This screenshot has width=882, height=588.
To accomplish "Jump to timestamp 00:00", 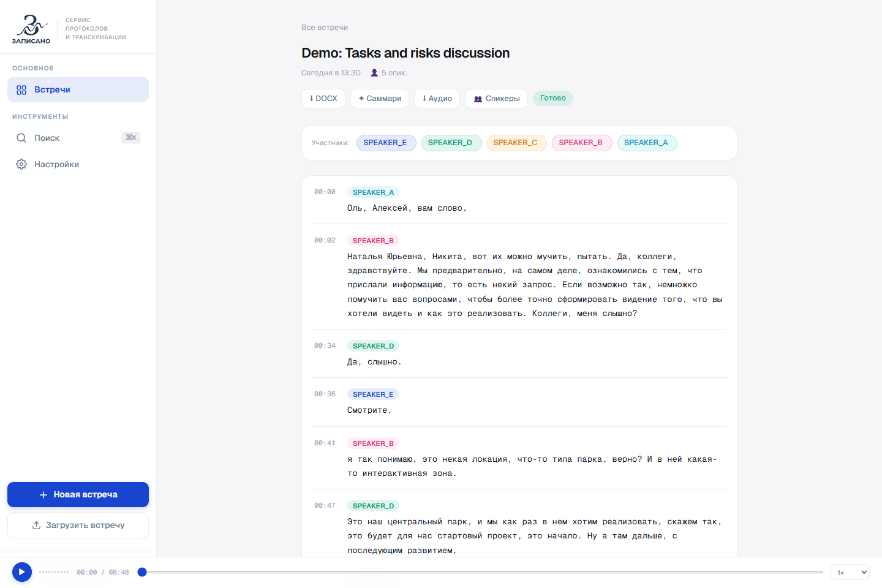I will (325, 192).
